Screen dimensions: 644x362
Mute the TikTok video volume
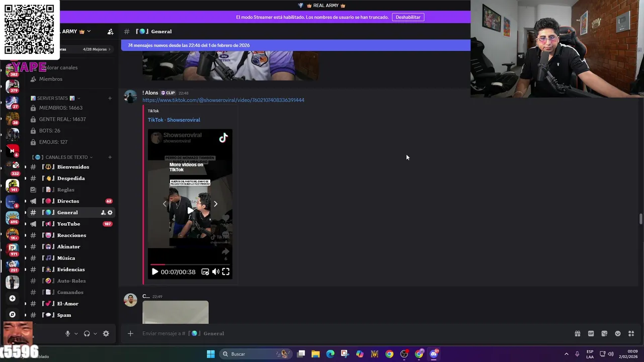(x=215, y=272)
